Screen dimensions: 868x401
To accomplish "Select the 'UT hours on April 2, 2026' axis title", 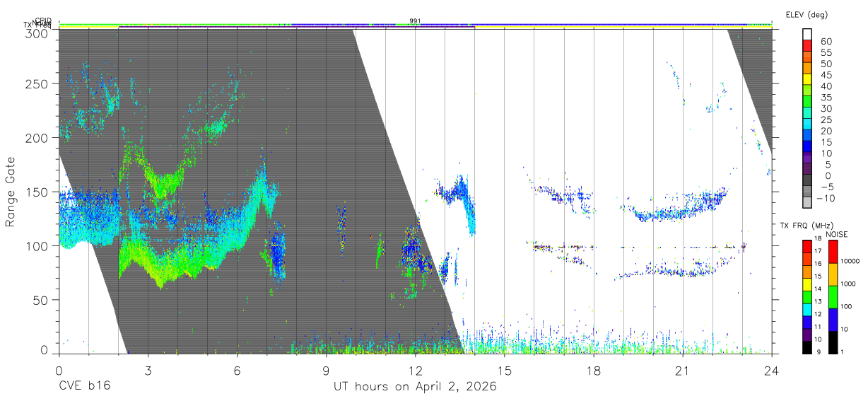I will pos(415,387).
